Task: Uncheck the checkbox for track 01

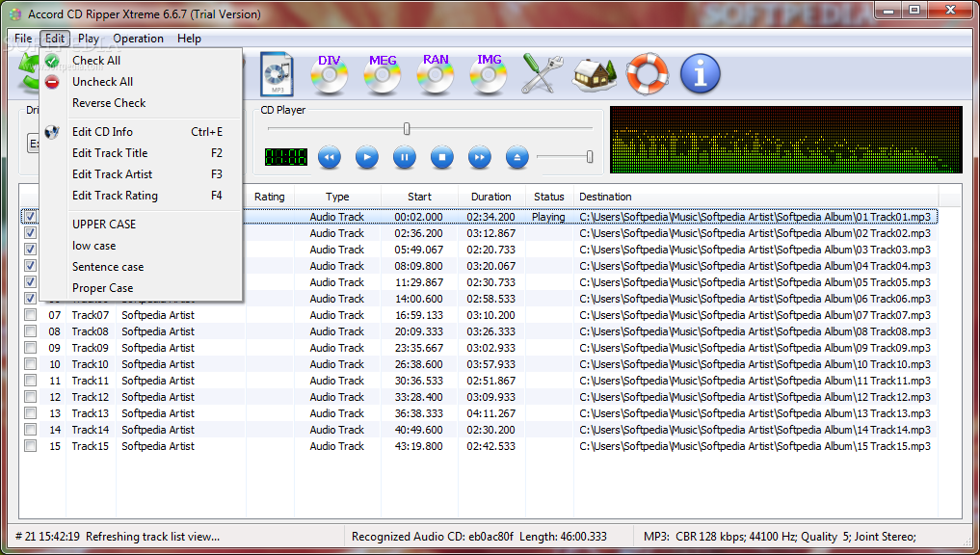Action: pos(30,216)
